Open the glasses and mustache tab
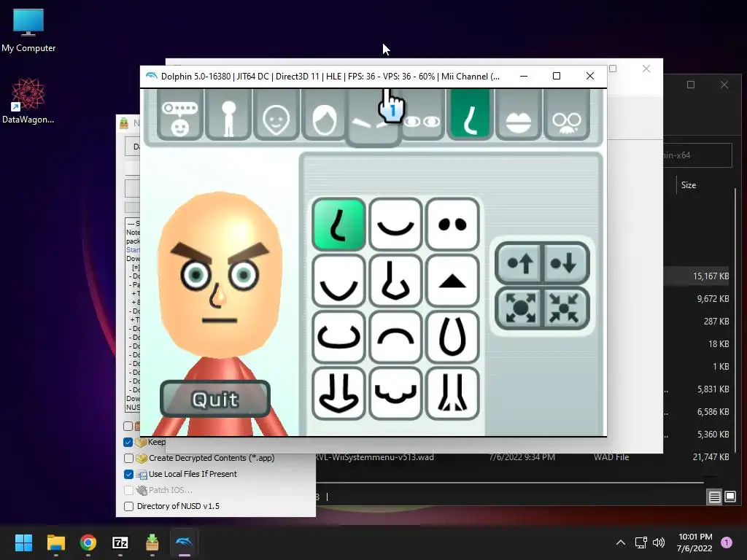The width and height of the screenshot is (747, 560). (x=566, y=116)
